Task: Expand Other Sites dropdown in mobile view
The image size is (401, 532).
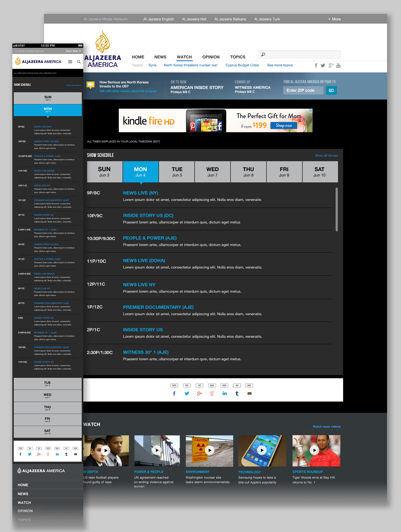Action: (73, 51)
